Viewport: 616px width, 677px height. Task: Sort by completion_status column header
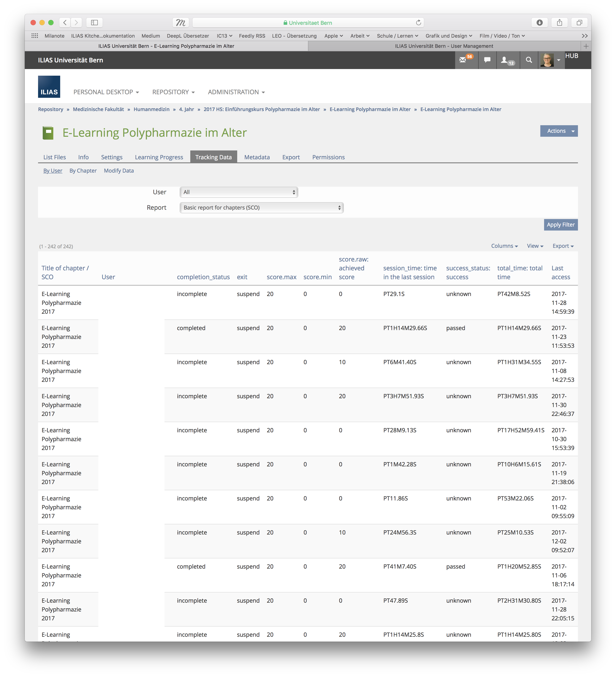coord(203,277)
